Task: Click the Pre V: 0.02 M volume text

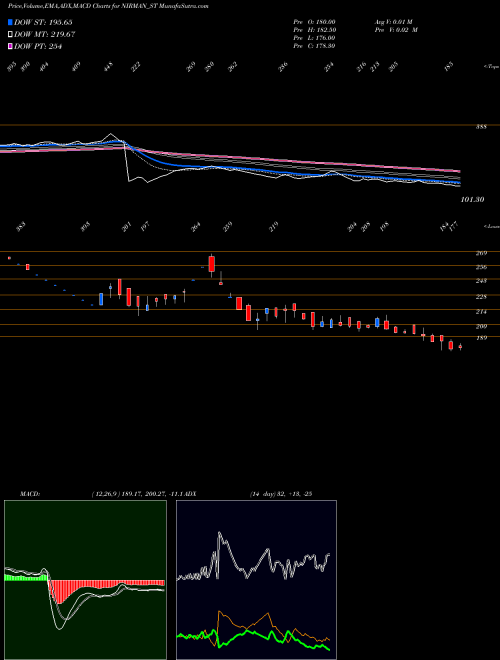Action: click(x=395, y=30)
